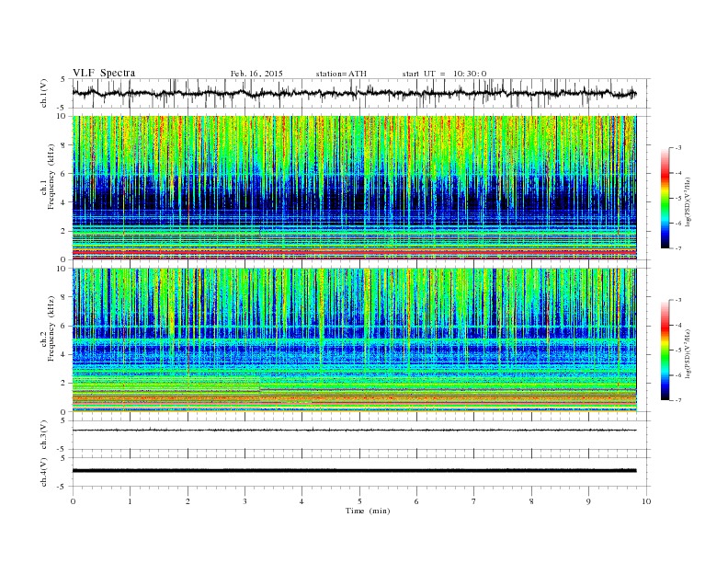Click the time axis tick label "10"
Screen dimensions: 728x563
click(646, 501)
